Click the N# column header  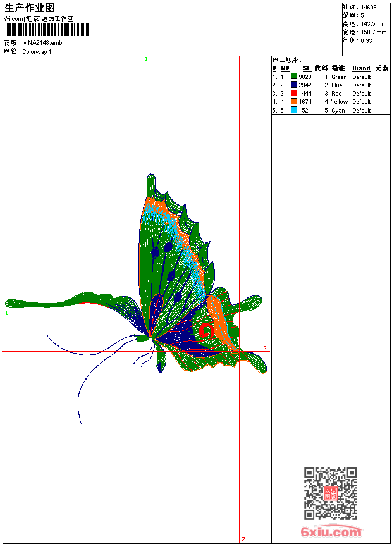(285, 68)
